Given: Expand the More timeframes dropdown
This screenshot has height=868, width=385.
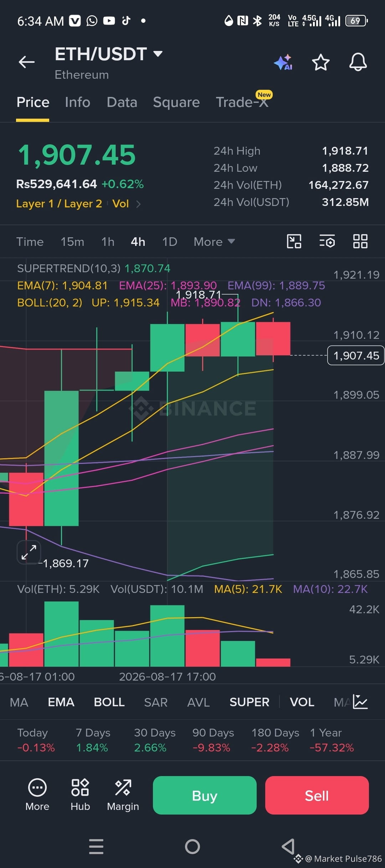Looking at the screenshot, I should [x=214, y=242].
